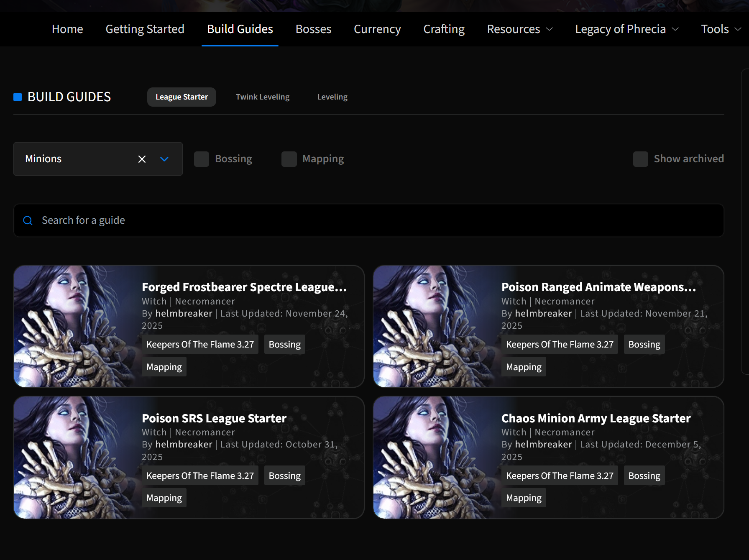Click Bossing tag on Chaos Minion Army card
The height and width of the screenshot is (560, 749).
click(x=644, y=476)
